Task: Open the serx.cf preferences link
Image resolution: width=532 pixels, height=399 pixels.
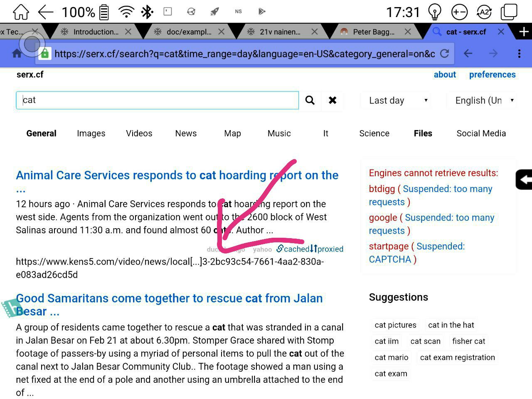Action: (492, 74)
